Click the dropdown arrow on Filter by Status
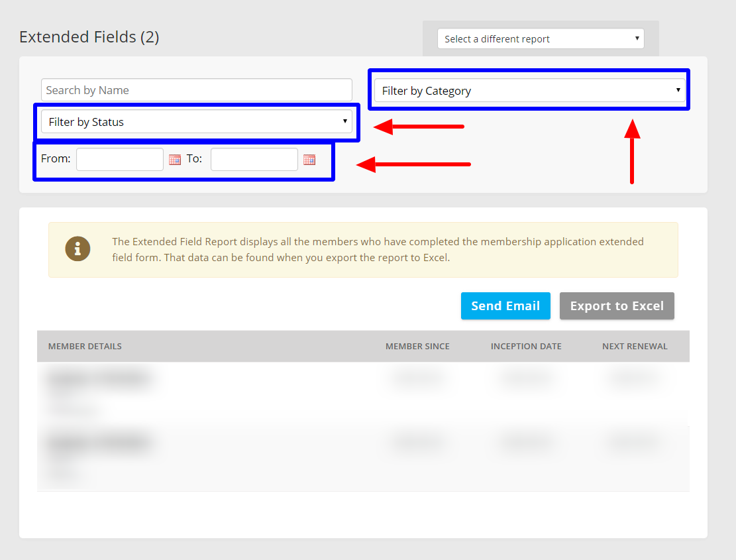736x560 pixels. pyautogui.click(x=344, y=121)
